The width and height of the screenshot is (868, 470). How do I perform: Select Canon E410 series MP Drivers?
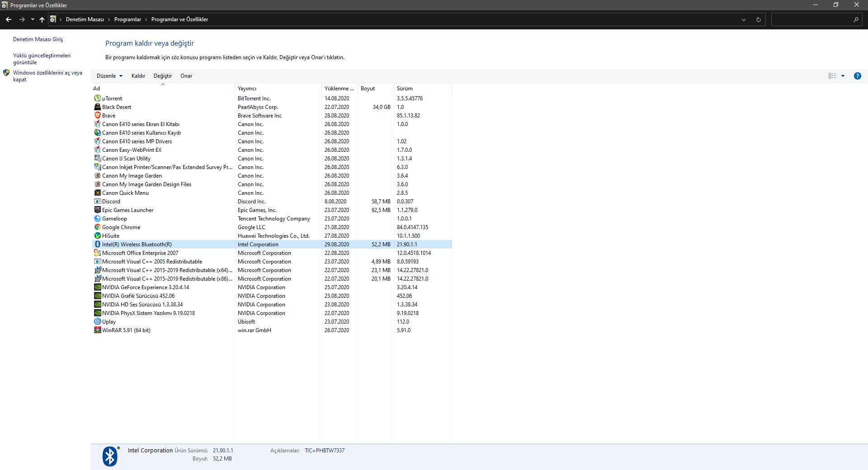(x=272, y=141)
